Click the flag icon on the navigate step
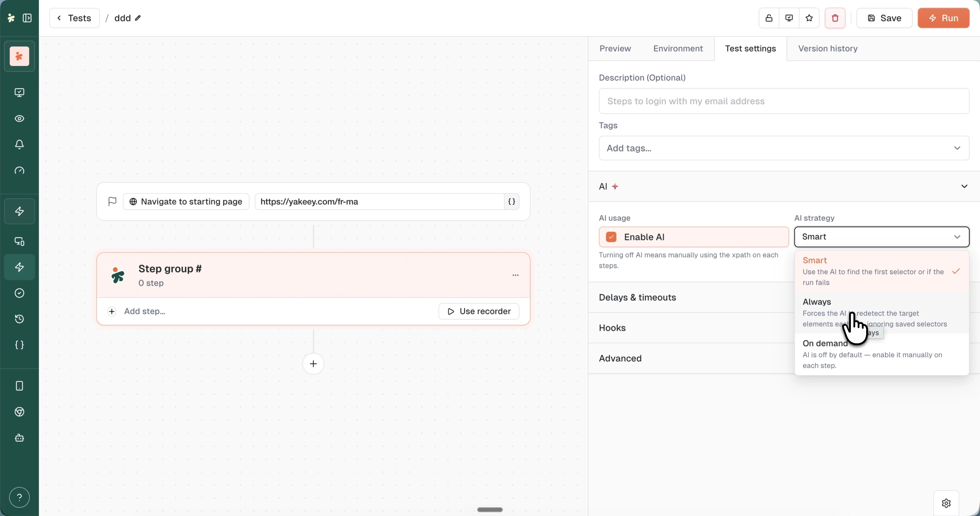This screenshot has width=980, height=516. tap(112, 201)
